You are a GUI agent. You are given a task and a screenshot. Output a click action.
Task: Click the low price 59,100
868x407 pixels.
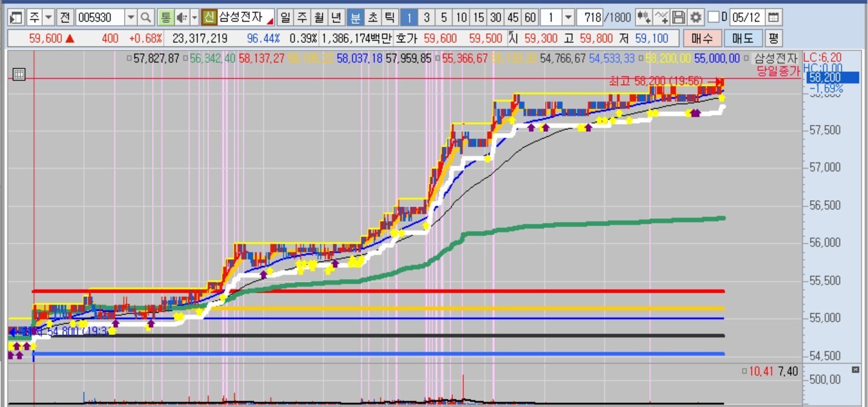click(651, 39)
